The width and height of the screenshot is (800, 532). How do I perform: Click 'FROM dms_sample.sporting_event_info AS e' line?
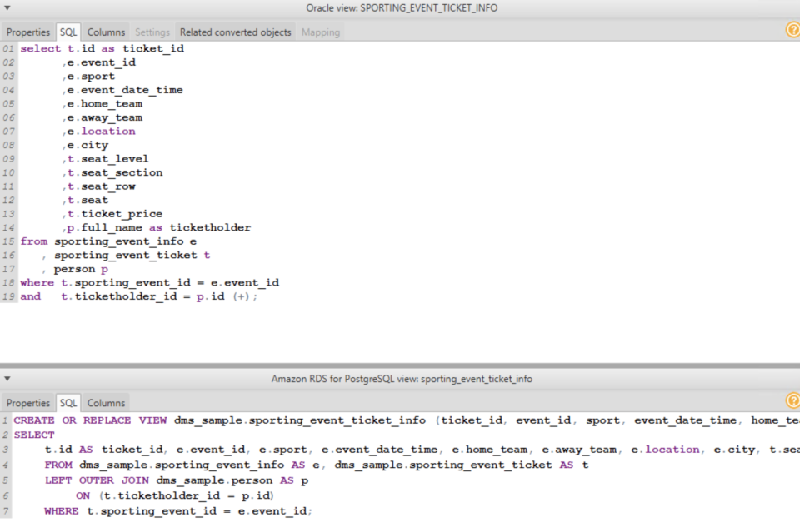coord(182,465)
